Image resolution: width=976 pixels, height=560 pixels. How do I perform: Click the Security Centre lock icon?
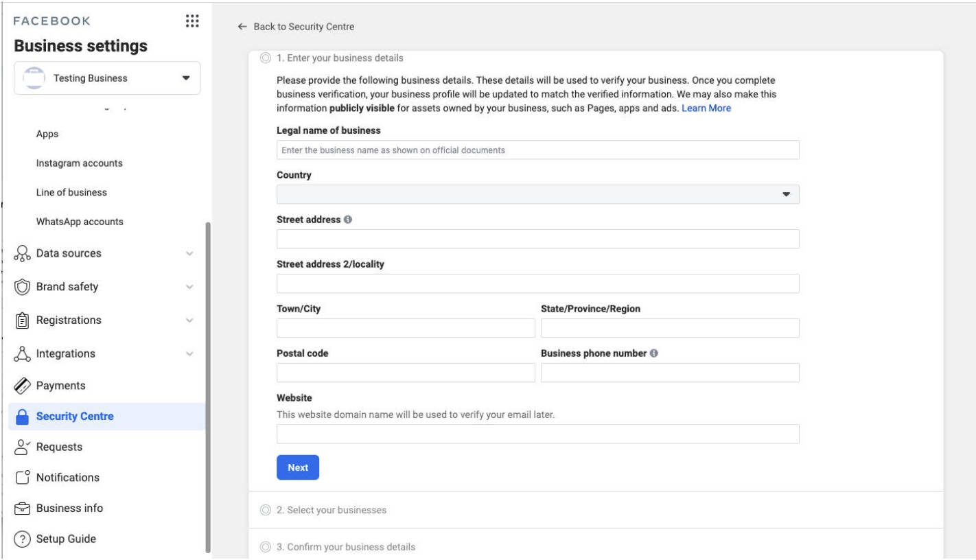click(x=23, y=417)
